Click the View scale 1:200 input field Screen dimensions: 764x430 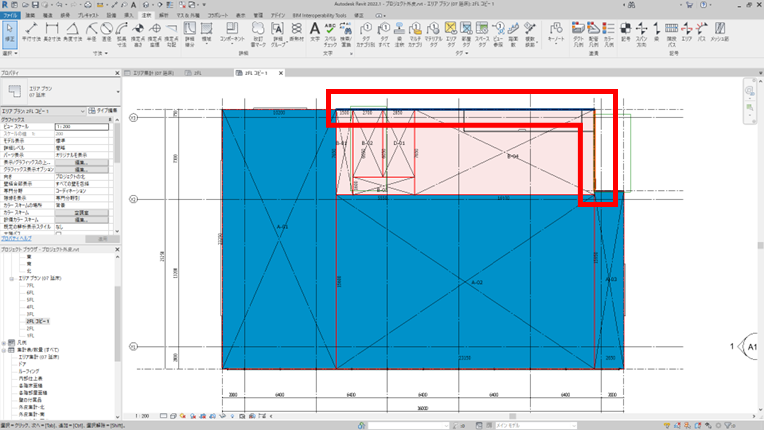point(81,127)
